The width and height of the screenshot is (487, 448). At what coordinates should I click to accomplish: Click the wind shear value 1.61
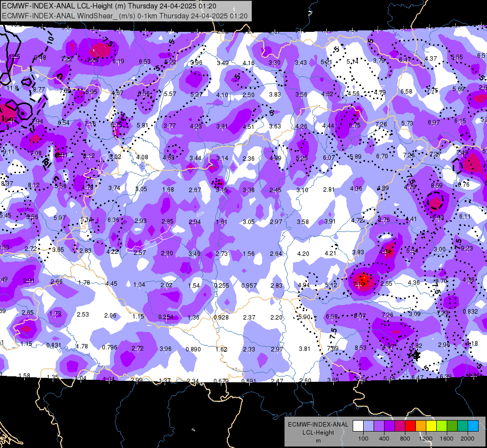221,222
